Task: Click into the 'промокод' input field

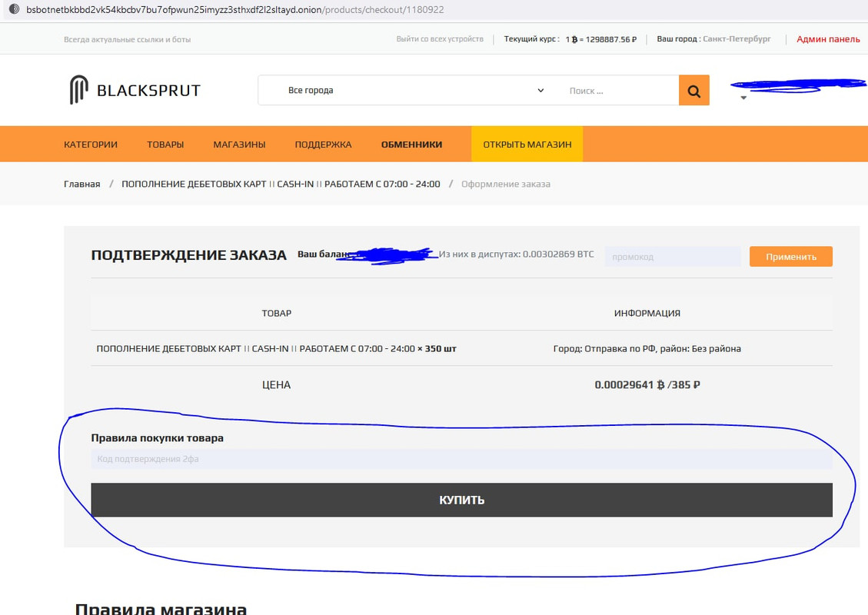Action: coord(673,256)
